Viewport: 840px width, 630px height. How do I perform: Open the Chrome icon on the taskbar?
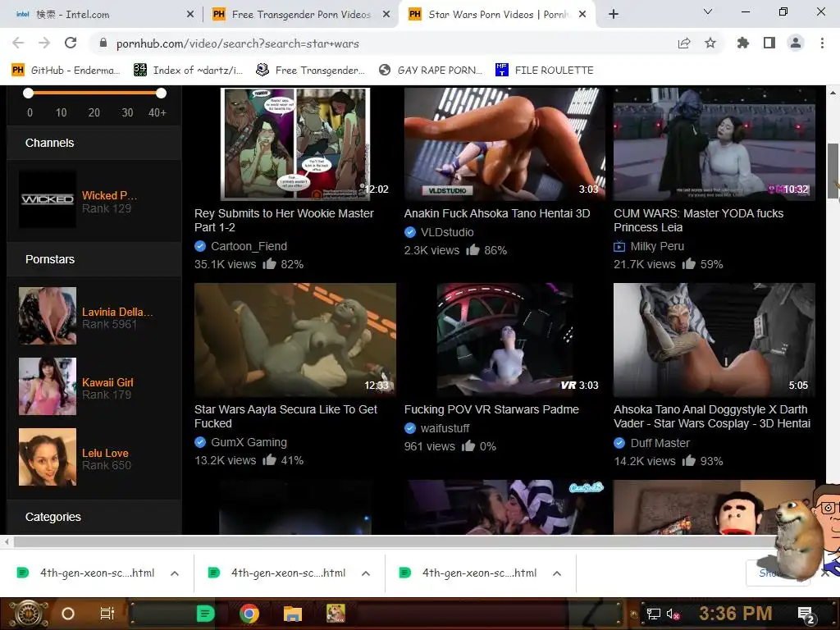point(249,614)
